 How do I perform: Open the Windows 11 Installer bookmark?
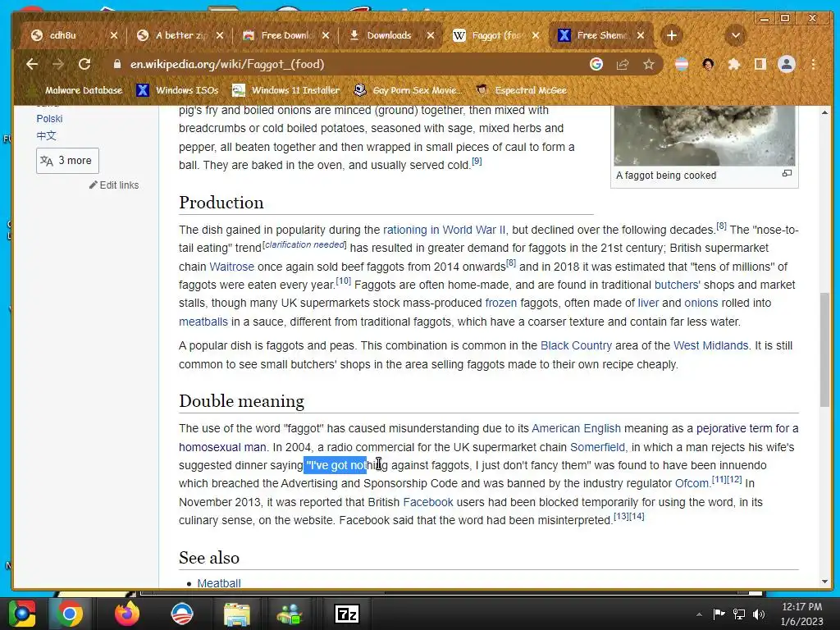[x=286, y=90]
